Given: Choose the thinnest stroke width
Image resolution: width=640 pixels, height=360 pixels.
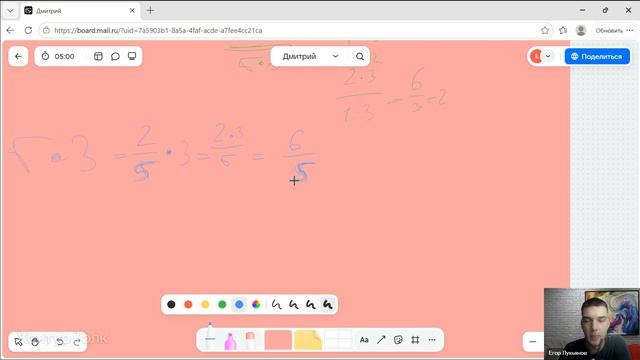Looking at the screenshot, I should pyautogui.click(x=277, y=304).
